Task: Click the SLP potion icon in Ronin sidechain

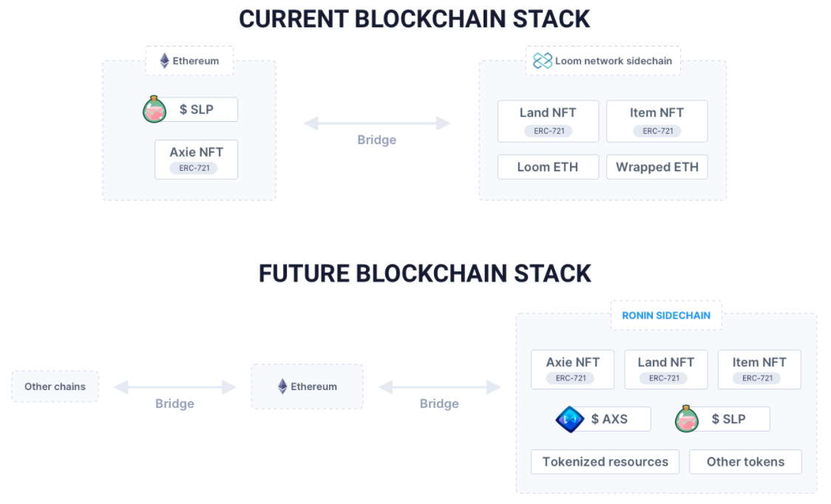Action: pyautogui.click(x=687, y=419)
